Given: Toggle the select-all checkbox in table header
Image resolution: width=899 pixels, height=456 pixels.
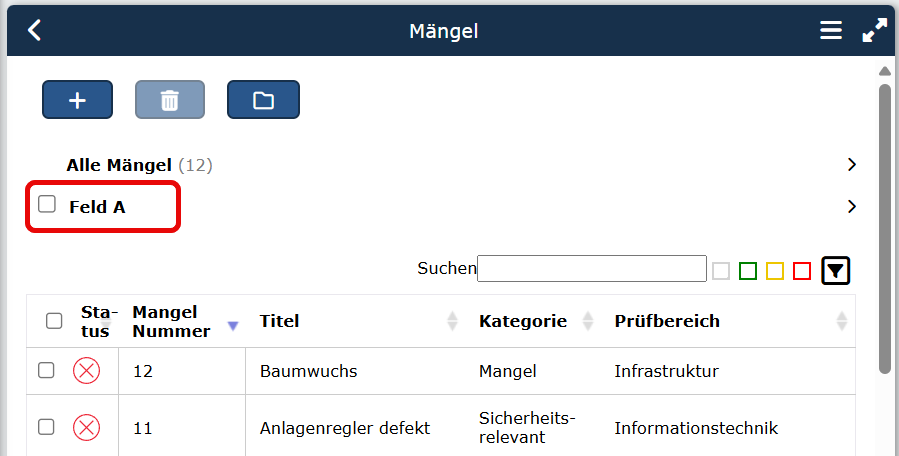Looking at the screenshot, I should [x=54, y=321].
